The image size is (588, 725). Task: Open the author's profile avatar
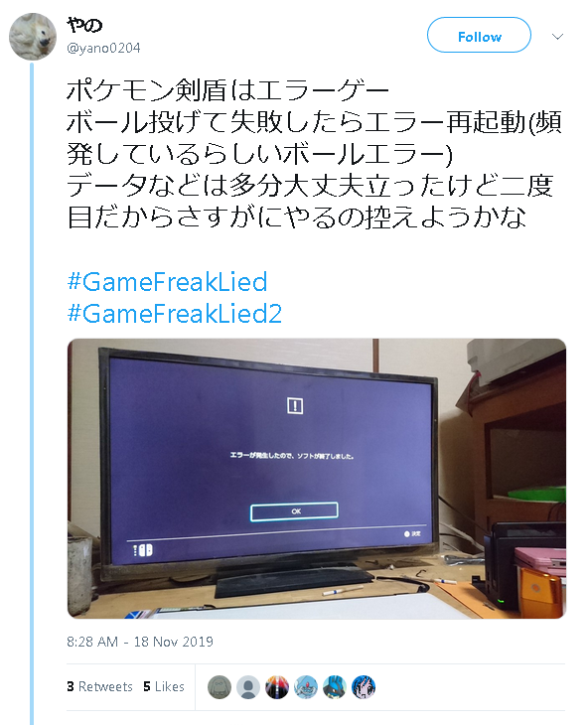tap(33, 37)
